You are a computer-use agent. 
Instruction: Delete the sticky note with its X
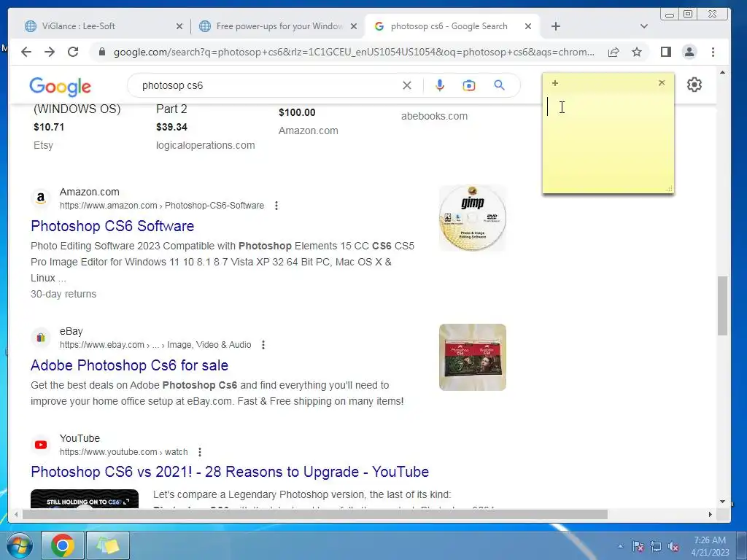coord(662,83)
